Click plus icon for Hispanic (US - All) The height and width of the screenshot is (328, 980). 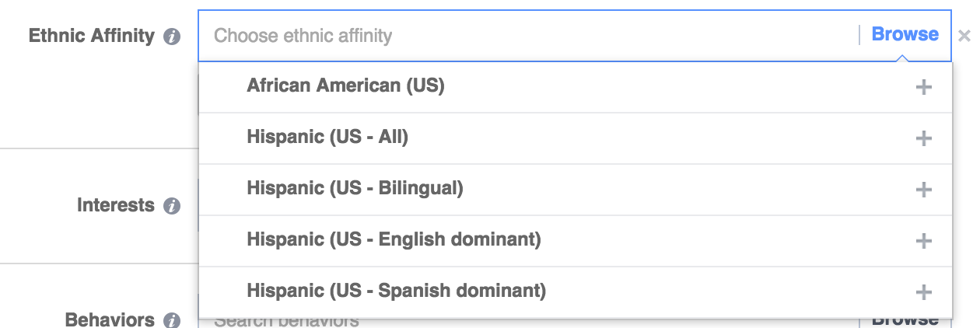[x=923, y=138]
